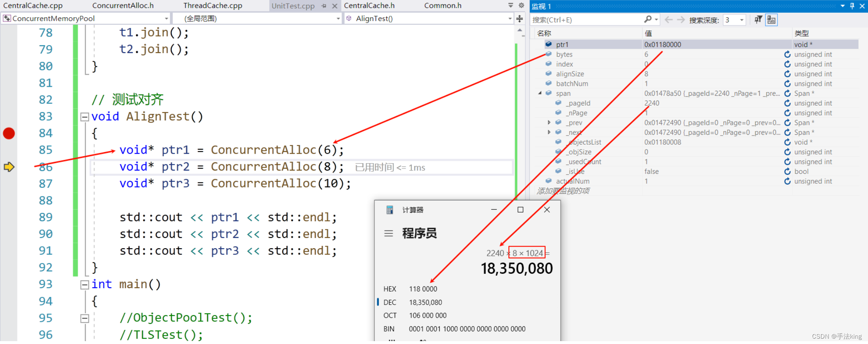Refresh the _pageId watch value
This screenshot has height=344, width=868.
787,103
